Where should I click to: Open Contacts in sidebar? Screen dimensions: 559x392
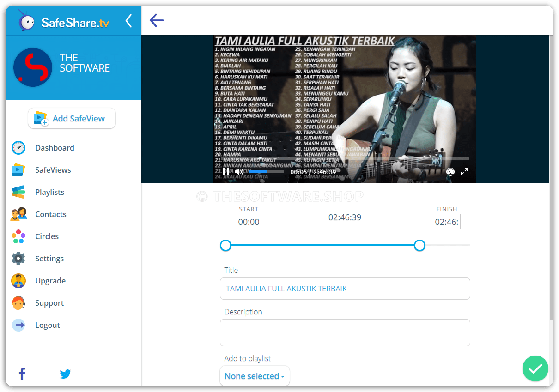tap(51, 214)
